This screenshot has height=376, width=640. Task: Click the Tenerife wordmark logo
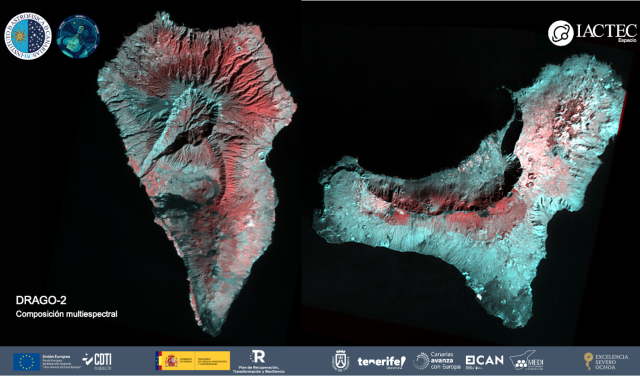pyautogui.click(x=382, y=362)
